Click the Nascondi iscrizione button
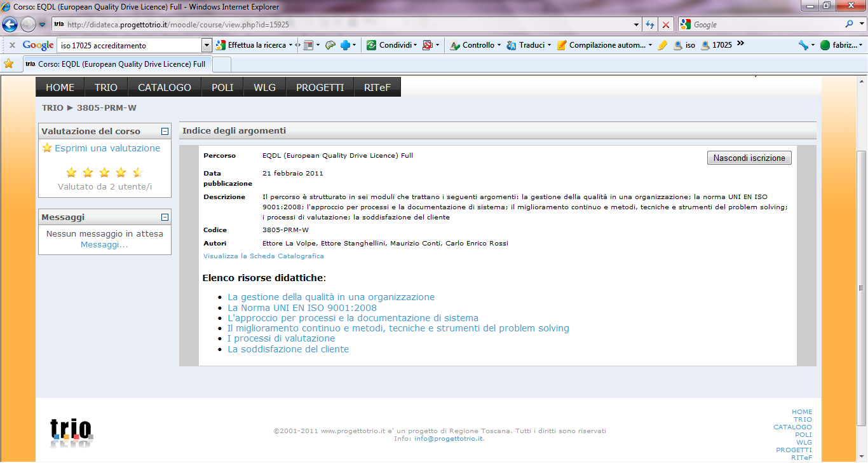Image resolution: width=868 pixels, height=463 pixels. click(x=749, y=158)
